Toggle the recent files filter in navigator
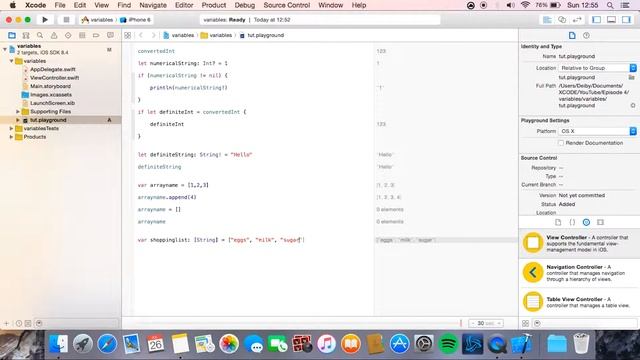Viewport: 640px width, 360px height. [19, 323]
